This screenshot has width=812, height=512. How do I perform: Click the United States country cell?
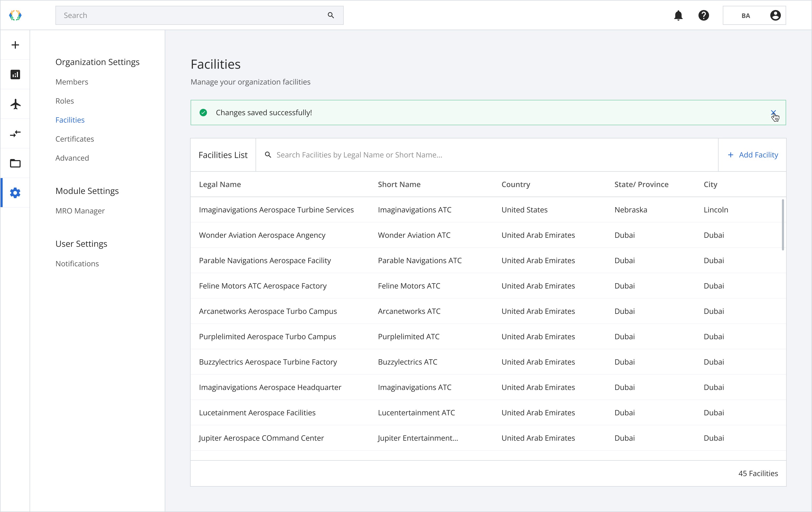point(524,210)
